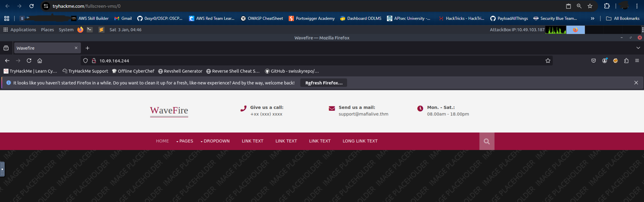Launch terminal from the top panel
The image size is (644, 202).
(90, 30)
